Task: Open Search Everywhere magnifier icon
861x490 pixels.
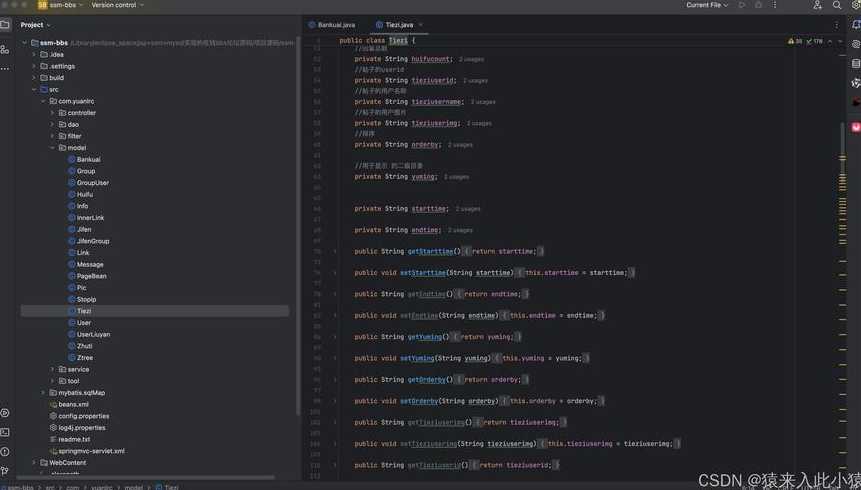Action: pyautogui.click(x=837, y=5)
